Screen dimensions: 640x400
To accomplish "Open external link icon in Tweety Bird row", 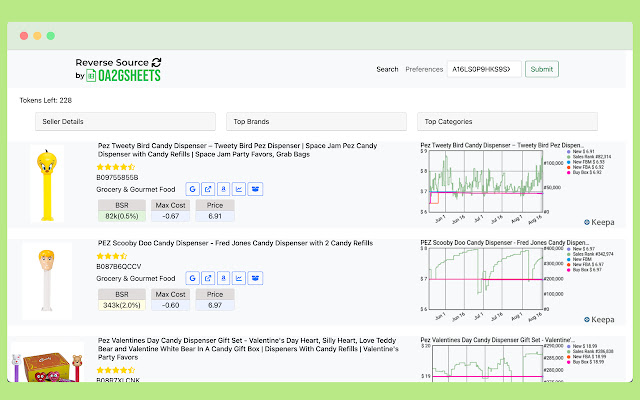I will pyautogui.click(x=208, y=189).
